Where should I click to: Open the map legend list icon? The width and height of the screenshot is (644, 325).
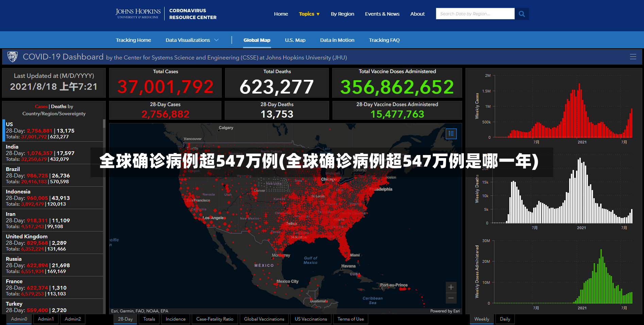coord(451,134)
